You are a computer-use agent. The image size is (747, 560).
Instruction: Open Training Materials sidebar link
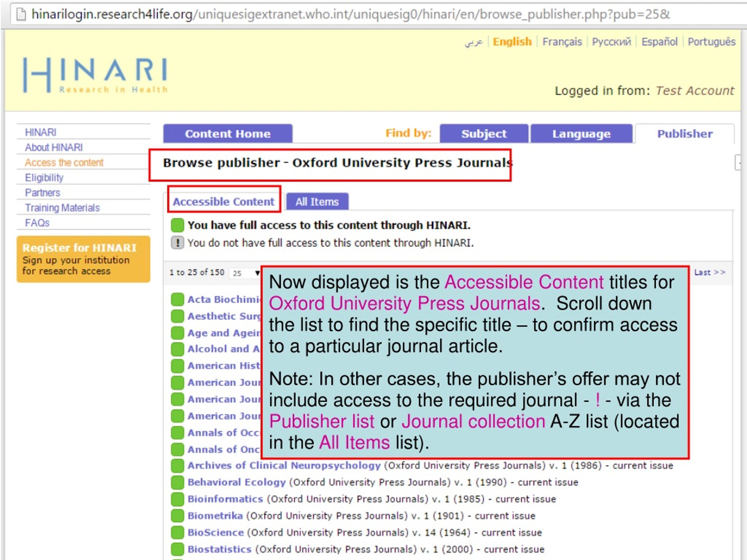click(x=62, y=208)
